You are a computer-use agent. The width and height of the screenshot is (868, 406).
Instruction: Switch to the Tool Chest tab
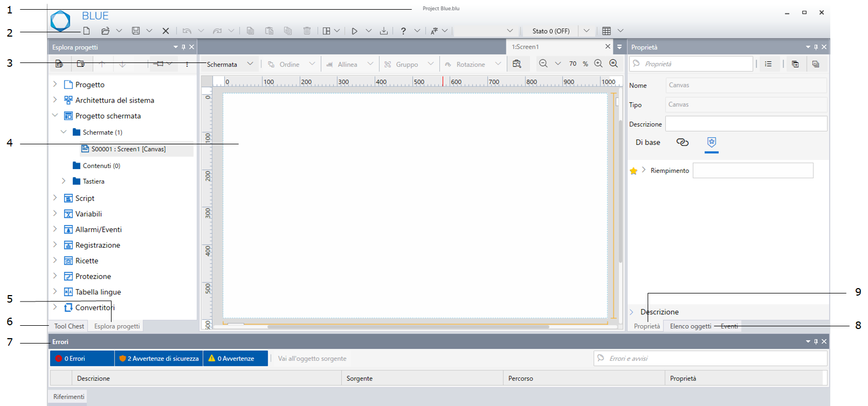pyautogui.click(x=69, y=326)
